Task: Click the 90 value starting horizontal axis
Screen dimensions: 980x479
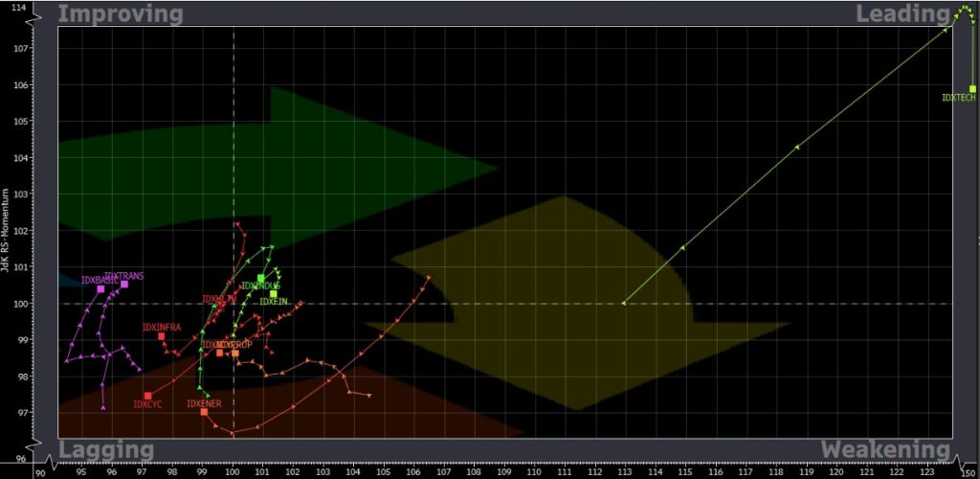Action: pos(39,473)
